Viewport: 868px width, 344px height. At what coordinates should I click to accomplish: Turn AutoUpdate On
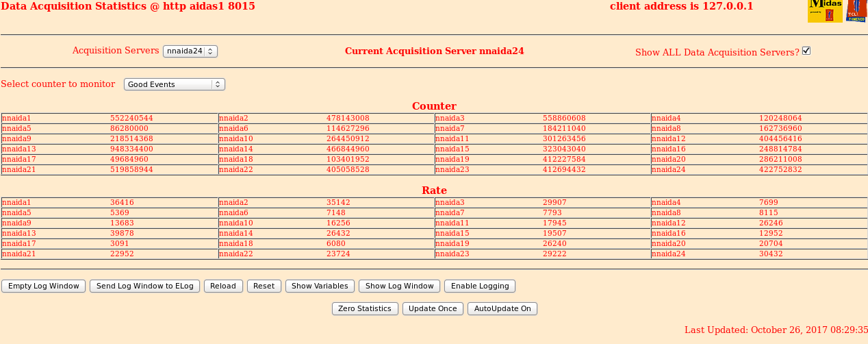tap(502, 308)
